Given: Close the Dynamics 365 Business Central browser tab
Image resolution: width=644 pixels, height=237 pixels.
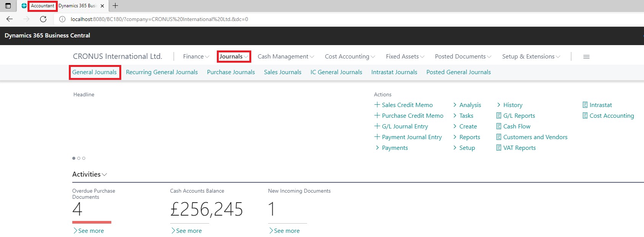Looking at the screenshot, I should (x=102, y=6).
